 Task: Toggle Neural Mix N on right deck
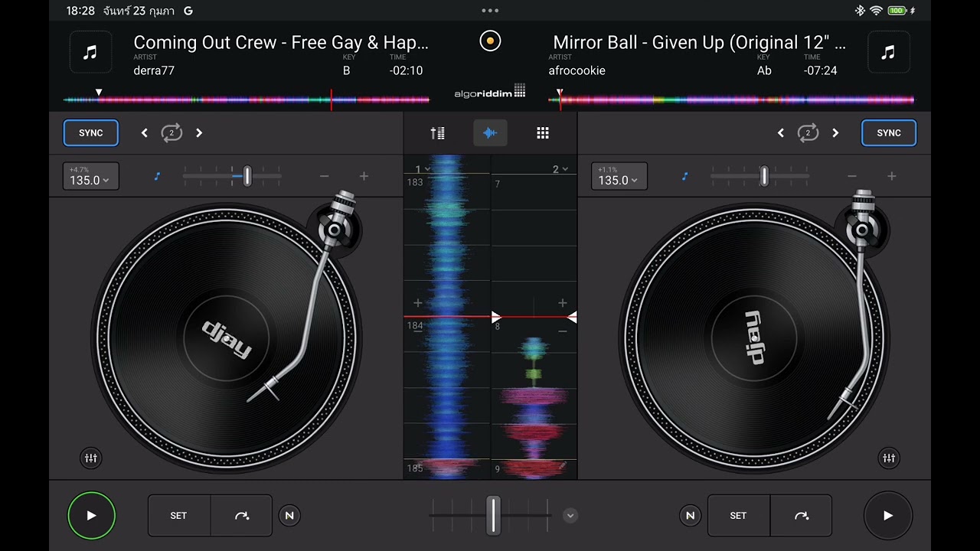[690, 516]
